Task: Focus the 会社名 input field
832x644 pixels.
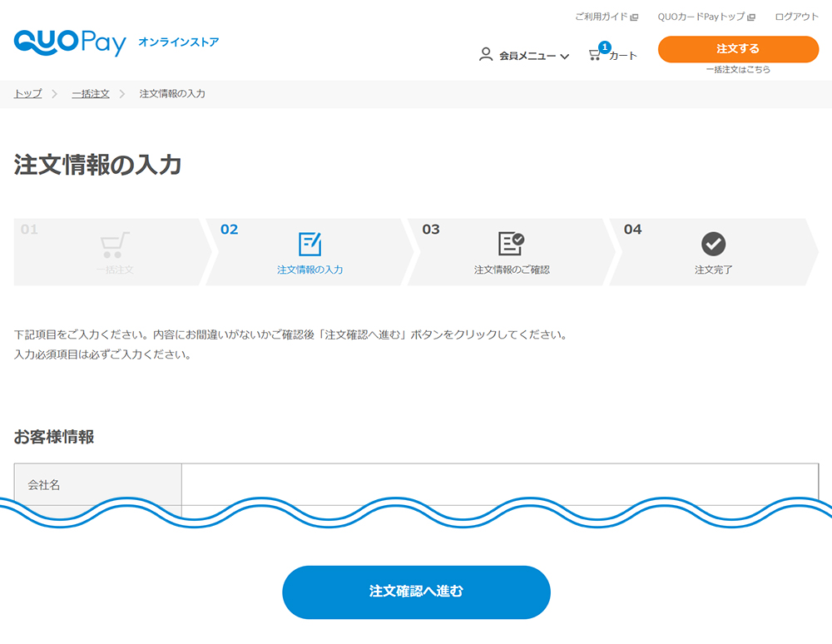Action: [499, 484]
